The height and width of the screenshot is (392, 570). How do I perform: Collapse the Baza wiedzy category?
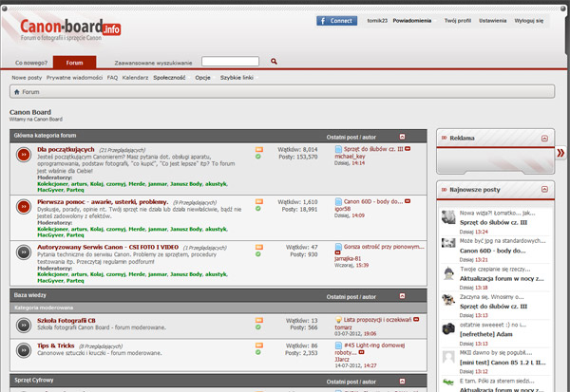403,295
